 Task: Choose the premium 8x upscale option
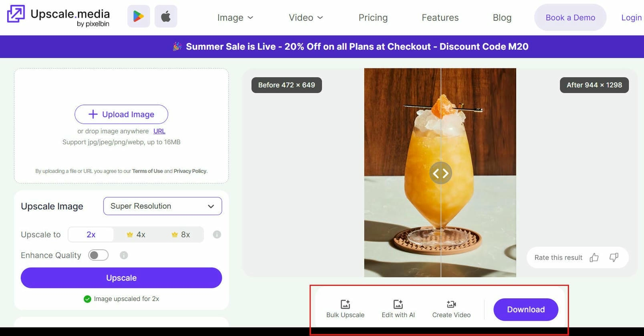(x=181, y=235)
